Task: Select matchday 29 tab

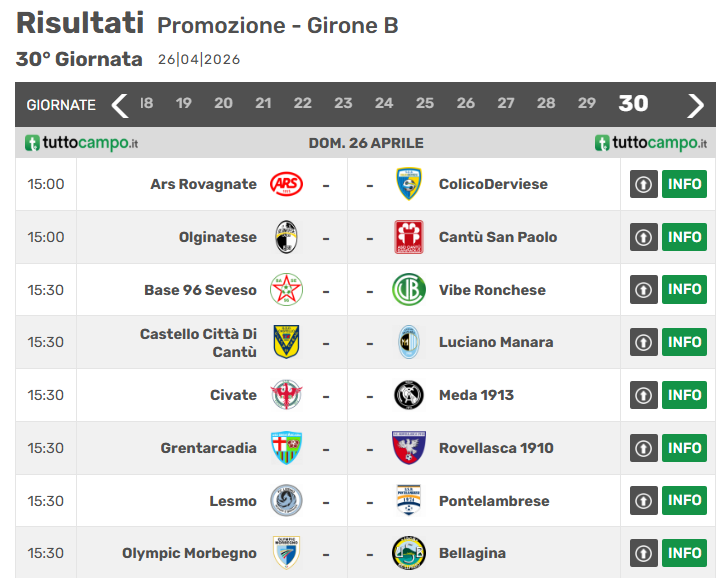Action: 587,103
